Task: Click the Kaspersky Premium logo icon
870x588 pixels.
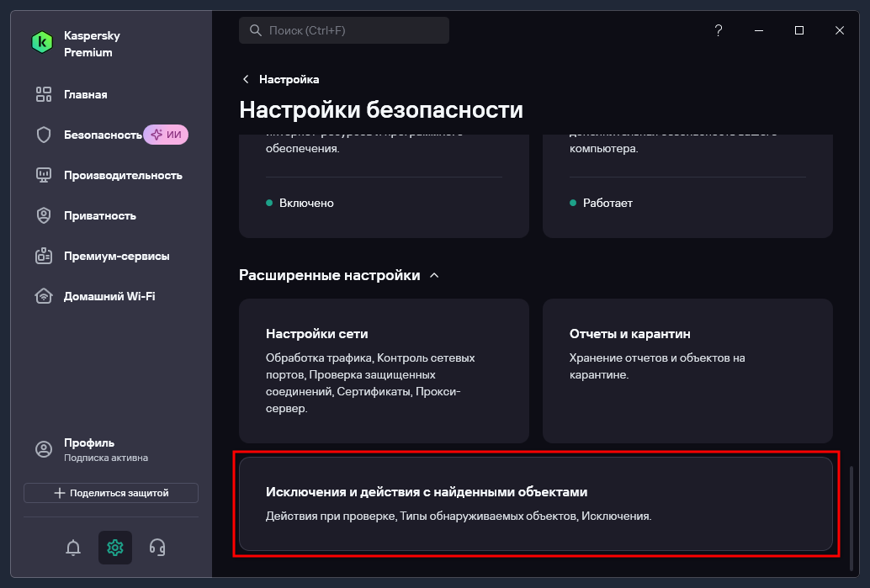Action: [42, 43]
